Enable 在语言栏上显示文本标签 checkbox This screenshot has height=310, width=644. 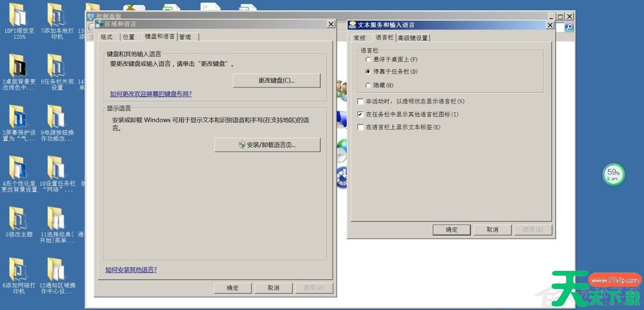pos(361,127)
